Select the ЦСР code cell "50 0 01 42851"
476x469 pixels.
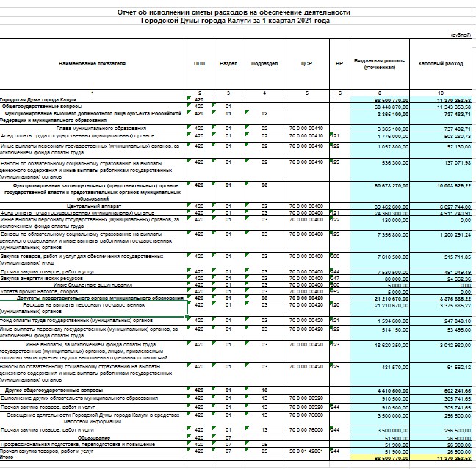tap(307, 451)
